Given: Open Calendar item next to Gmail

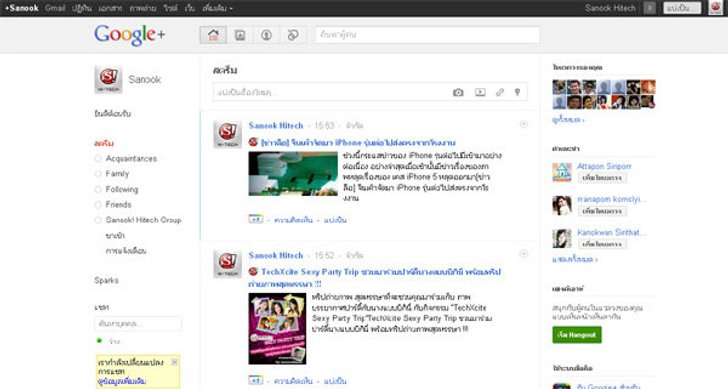Looking at the screenshot, I should 82,8.
